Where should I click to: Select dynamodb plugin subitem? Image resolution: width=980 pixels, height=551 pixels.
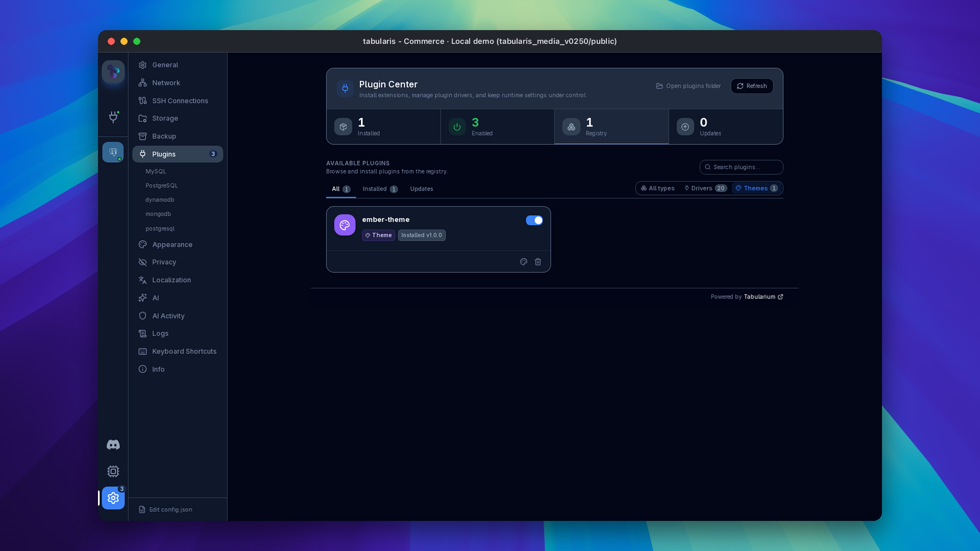tap(160, 200)
